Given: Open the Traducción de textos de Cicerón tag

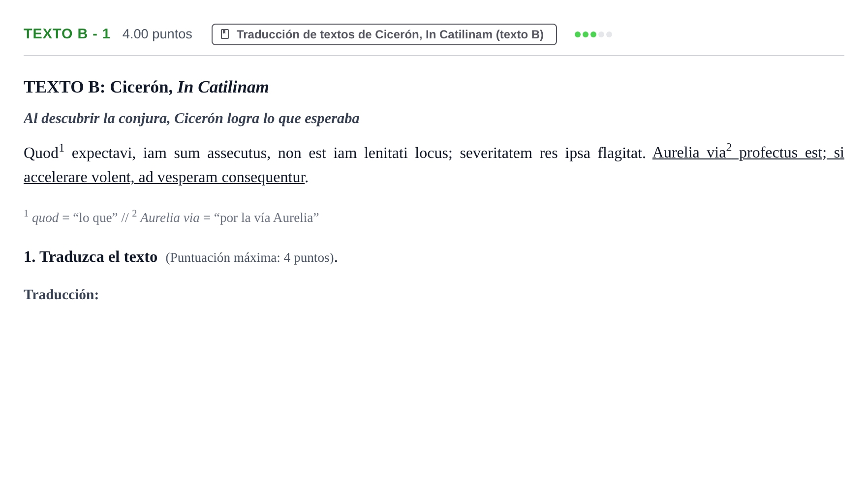Looking at the screenshot, I should (384, 34).
